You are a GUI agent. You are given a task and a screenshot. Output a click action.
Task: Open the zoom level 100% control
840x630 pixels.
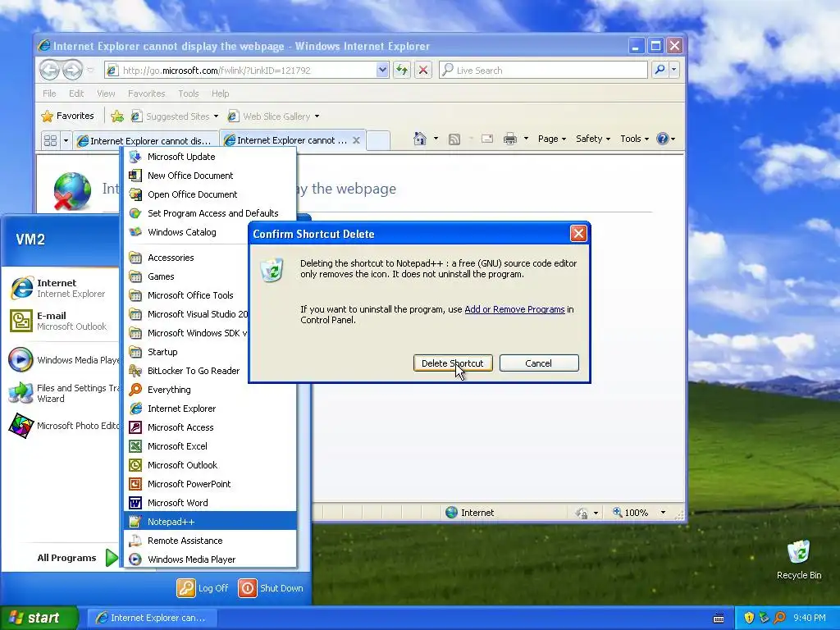pyautogui.click(x=639, y=513)
